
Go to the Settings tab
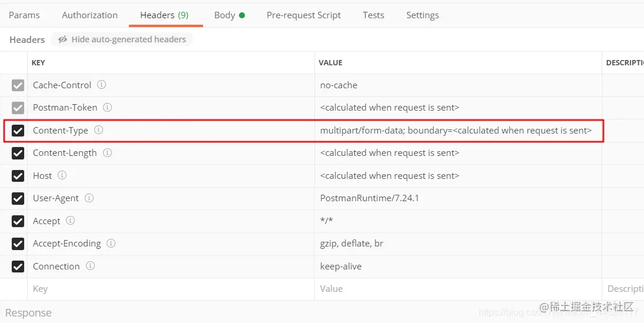pos(422,15)
